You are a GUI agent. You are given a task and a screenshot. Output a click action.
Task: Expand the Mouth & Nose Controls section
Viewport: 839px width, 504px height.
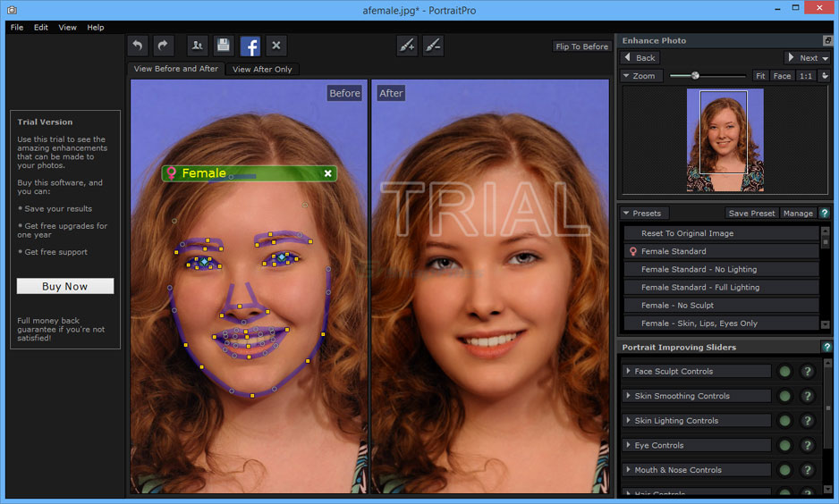(628, 469)
